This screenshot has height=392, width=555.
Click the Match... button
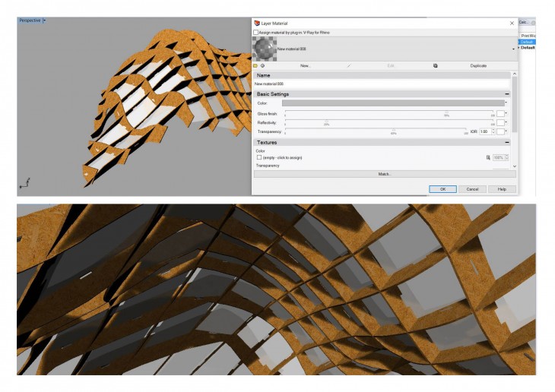(x=385, y=174)
